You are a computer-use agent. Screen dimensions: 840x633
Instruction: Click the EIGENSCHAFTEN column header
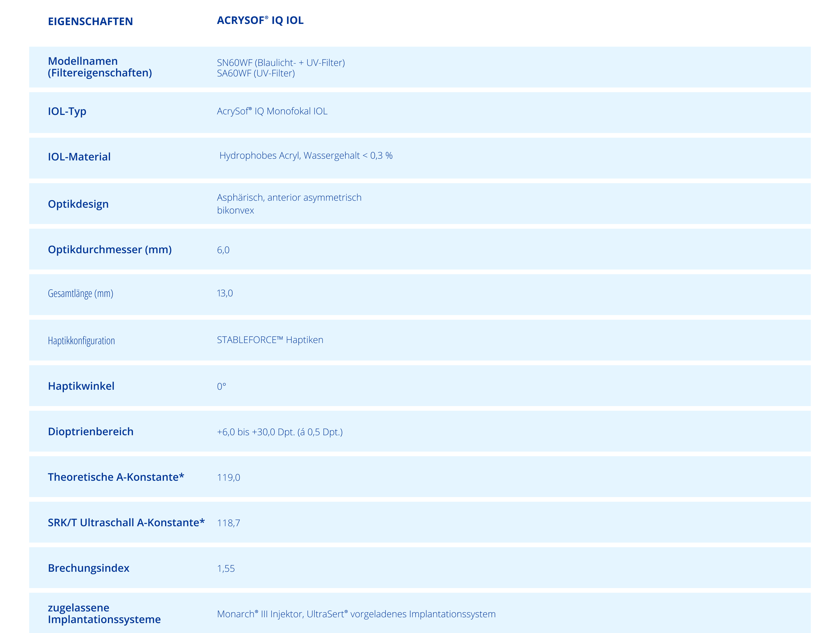coord(90,21)
